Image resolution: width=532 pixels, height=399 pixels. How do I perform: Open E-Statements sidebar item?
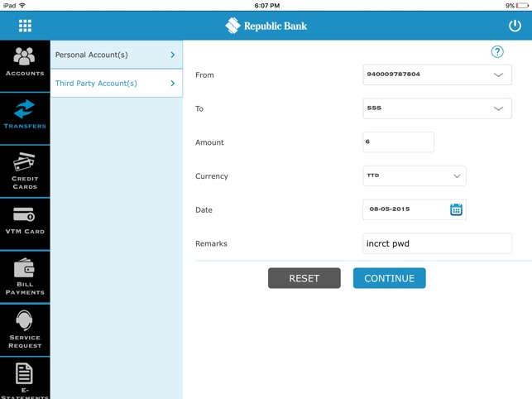(x=25, y=378)
